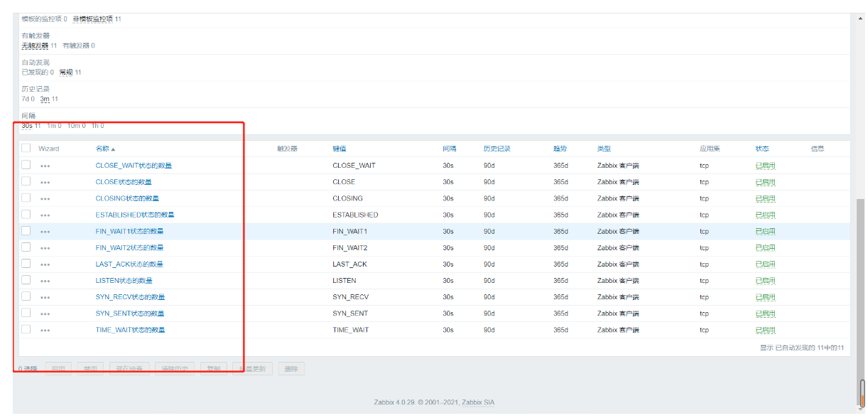Click the 清除历史 button
Viewport: 868px width, 418px height.
[x=174, y=369]
